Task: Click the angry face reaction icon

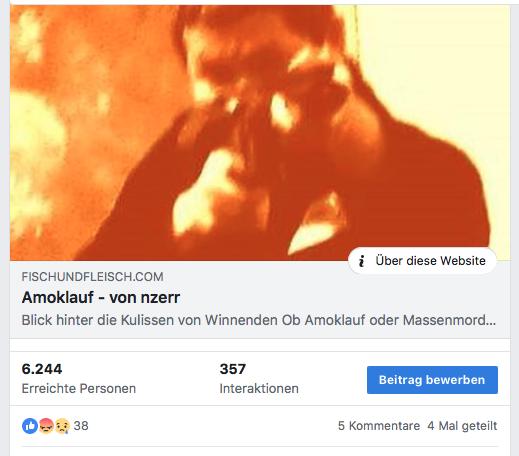Action: point(46,426)
